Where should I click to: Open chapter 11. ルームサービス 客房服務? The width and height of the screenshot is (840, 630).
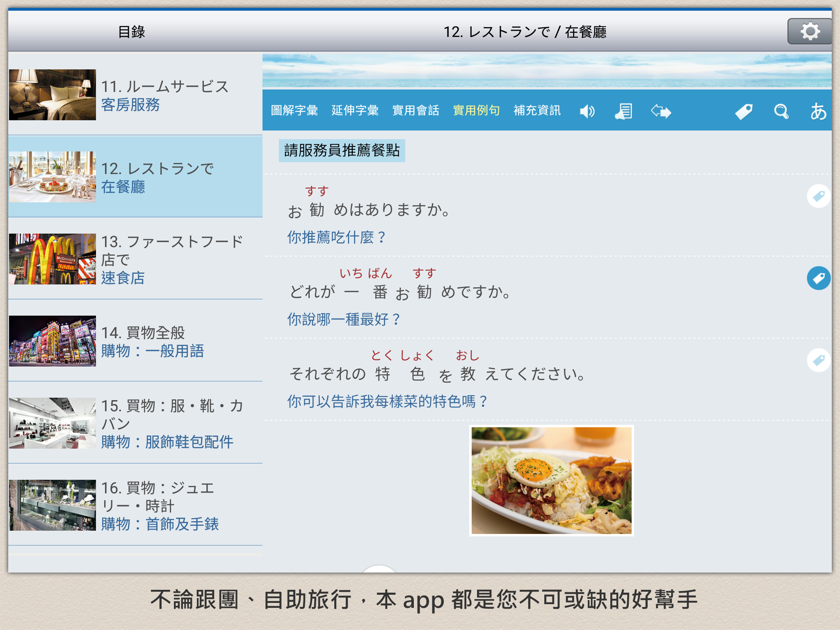coord(135,95)
